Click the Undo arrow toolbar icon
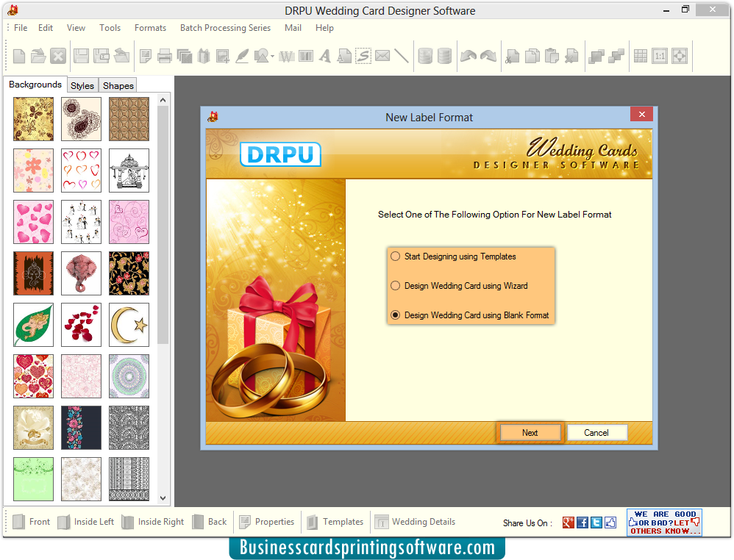Viewport: 734px width, 560px height. coord(468,56)
